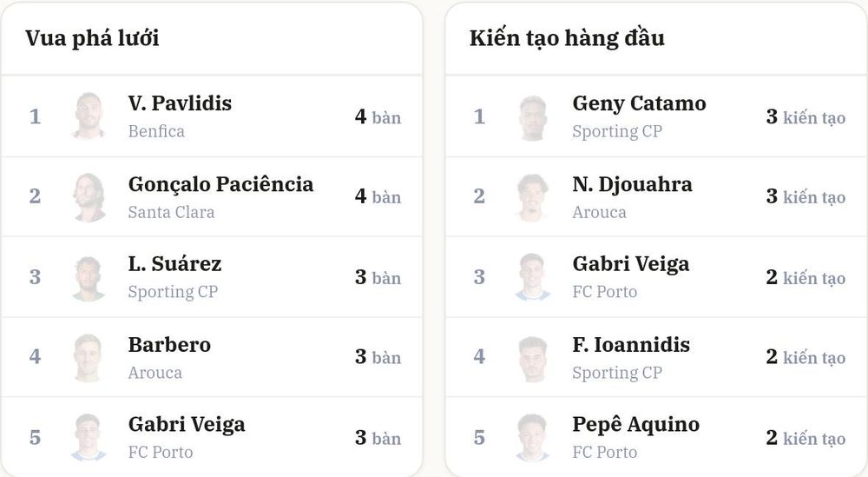Select F. Ioannidis headshot
This screenshot has height=477, width=868.
(x=533, y=358)
